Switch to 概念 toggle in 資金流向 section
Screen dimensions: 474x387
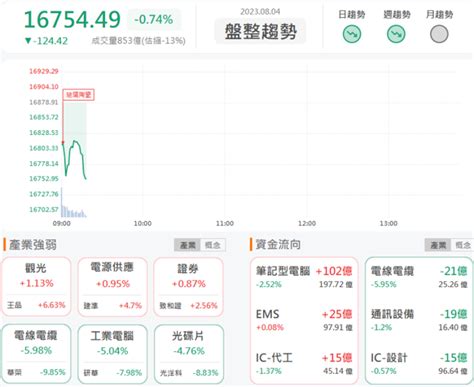(x=463, y=245)
